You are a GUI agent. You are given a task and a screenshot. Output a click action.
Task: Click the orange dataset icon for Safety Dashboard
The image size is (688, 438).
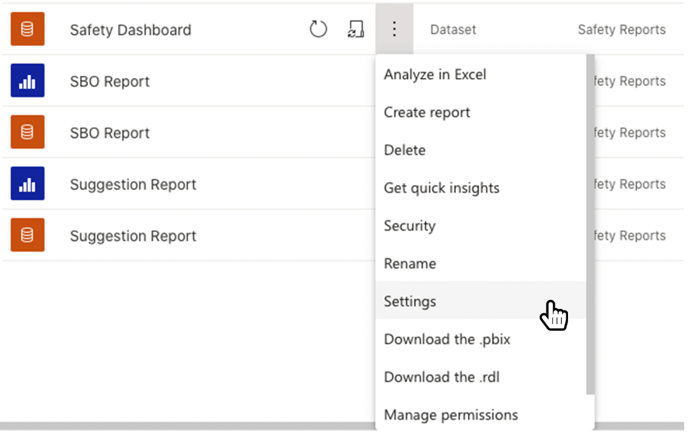point(28,29)
